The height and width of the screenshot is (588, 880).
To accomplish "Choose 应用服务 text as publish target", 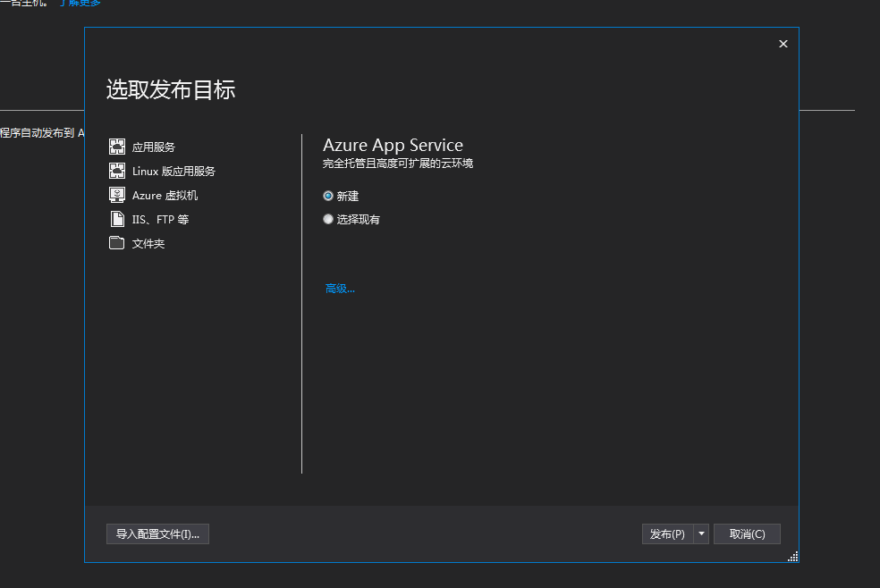I will tap(154, 147).
